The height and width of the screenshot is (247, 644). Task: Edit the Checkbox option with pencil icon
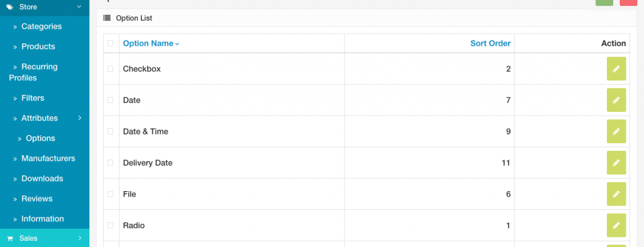(616, 69)
